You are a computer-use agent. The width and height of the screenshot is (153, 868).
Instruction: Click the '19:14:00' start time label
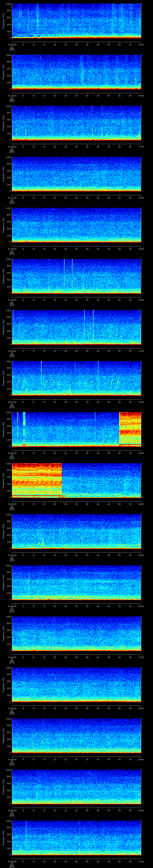click(12, 44)
